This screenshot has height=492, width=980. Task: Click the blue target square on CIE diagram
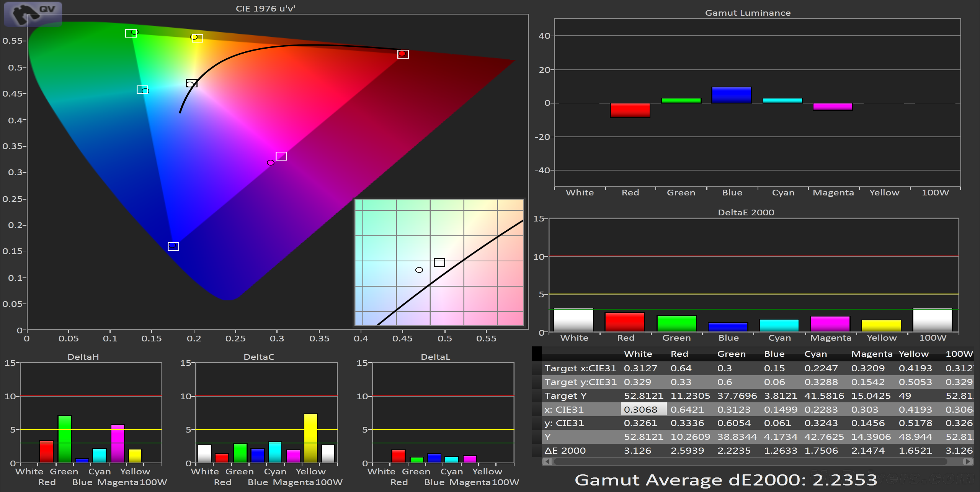point(173,246)
